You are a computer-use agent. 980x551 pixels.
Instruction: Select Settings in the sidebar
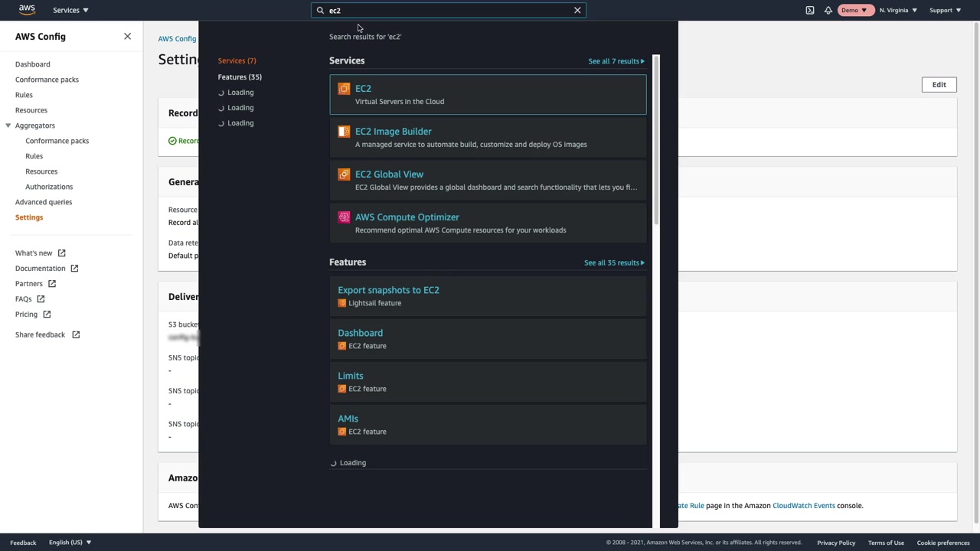(29, 217)
